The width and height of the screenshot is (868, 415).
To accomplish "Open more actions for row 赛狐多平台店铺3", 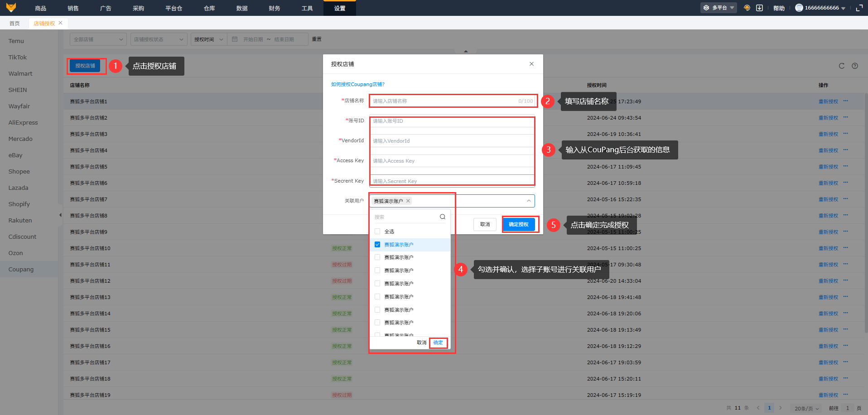I will [x=845, y=134].
